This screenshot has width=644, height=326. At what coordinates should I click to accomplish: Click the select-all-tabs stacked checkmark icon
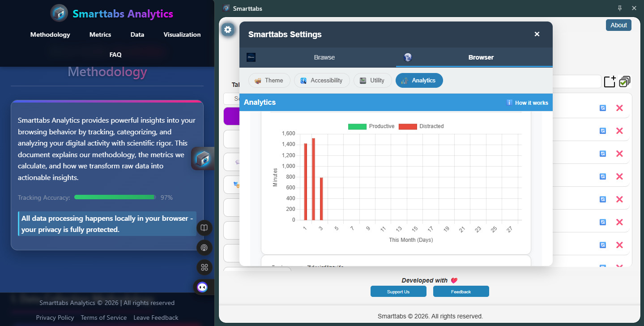coord(624,81)
